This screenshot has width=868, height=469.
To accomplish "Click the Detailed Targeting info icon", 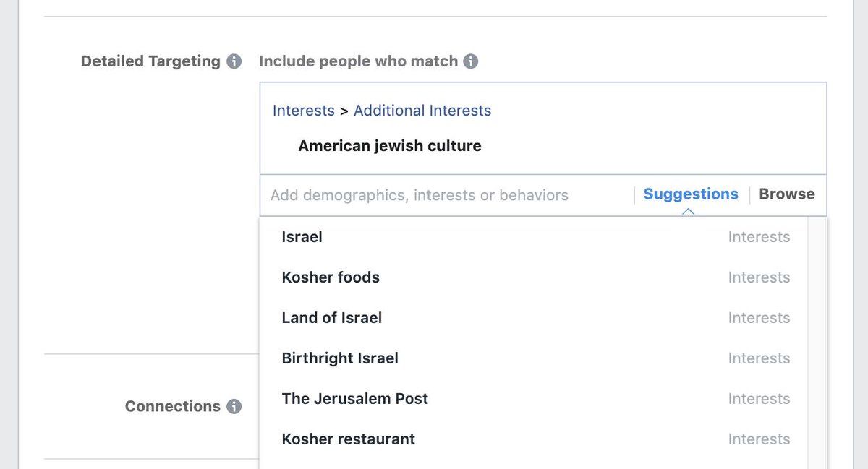I will (234, 61).
